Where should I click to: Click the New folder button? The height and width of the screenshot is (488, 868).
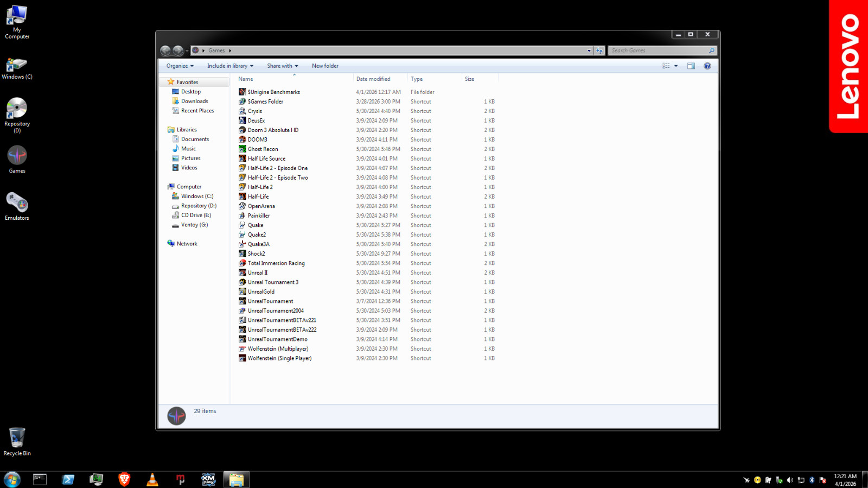coord(325,66)
